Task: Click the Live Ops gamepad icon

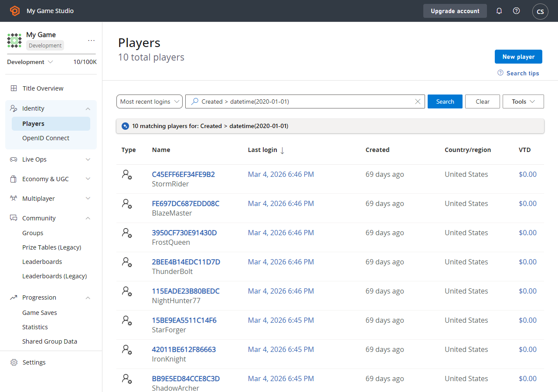Action: click(14, 159)
